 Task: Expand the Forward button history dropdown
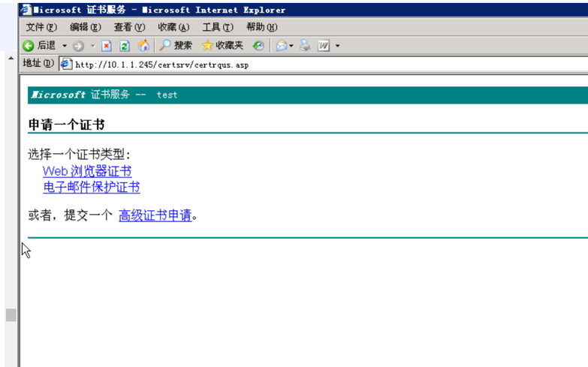pos(92,46)
